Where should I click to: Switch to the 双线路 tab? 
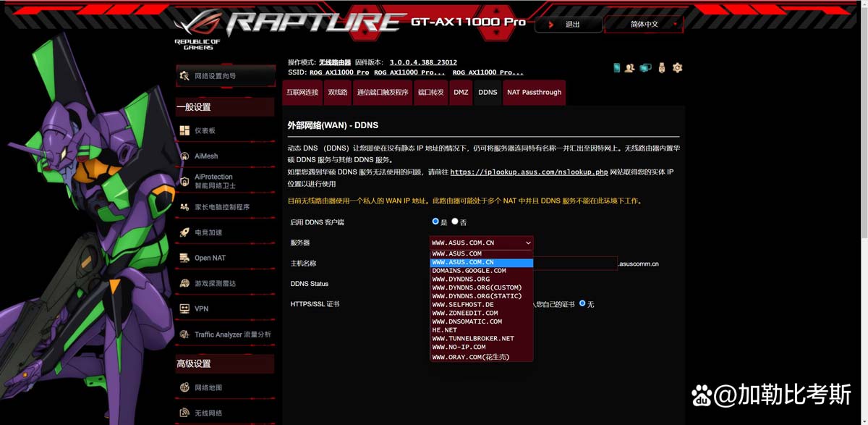pyautogui.click(x=338, y=93)
